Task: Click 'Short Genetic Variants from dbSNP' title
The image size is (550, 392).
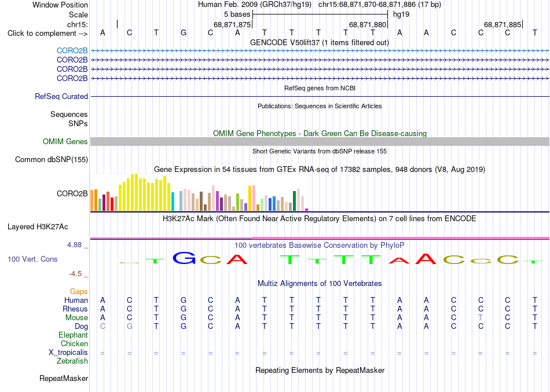Action: click(x=320, y=151)
